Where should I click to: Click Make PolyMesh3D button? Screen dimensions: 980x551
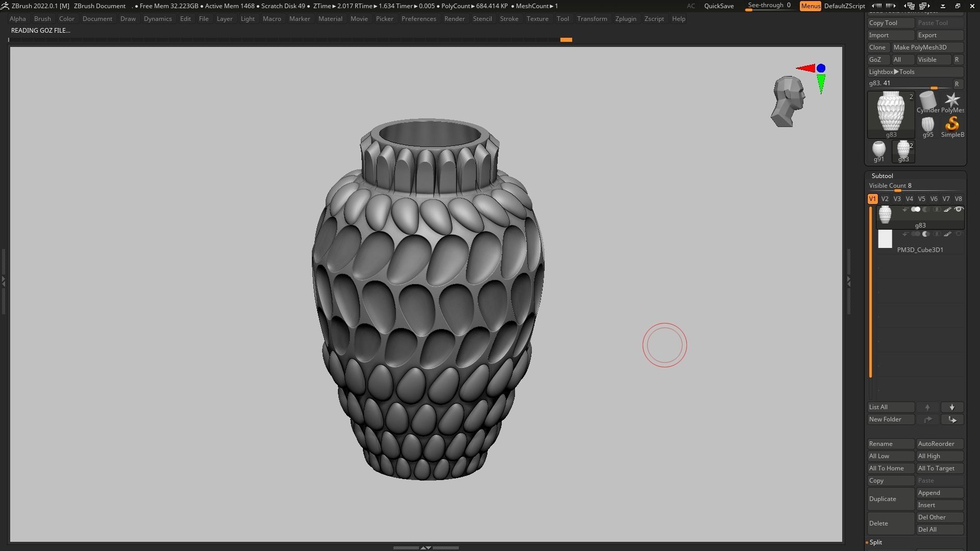[927, 47]
